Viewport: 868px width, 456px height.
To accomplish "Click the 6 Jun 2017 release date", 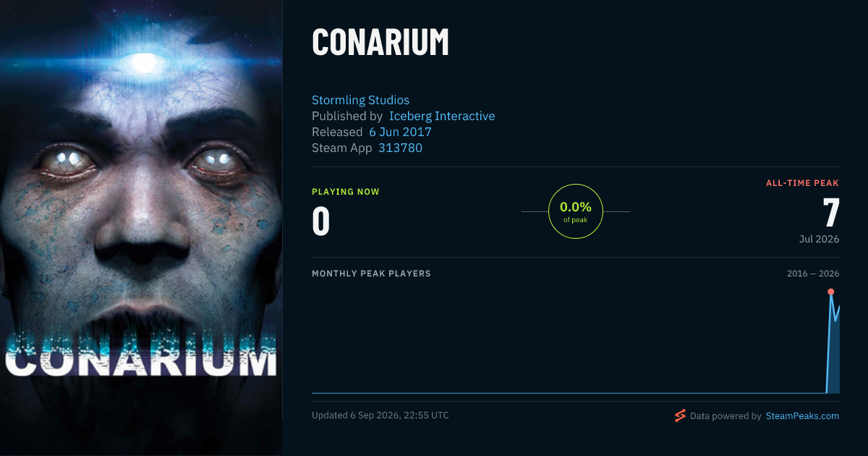I will pos(400,132).
